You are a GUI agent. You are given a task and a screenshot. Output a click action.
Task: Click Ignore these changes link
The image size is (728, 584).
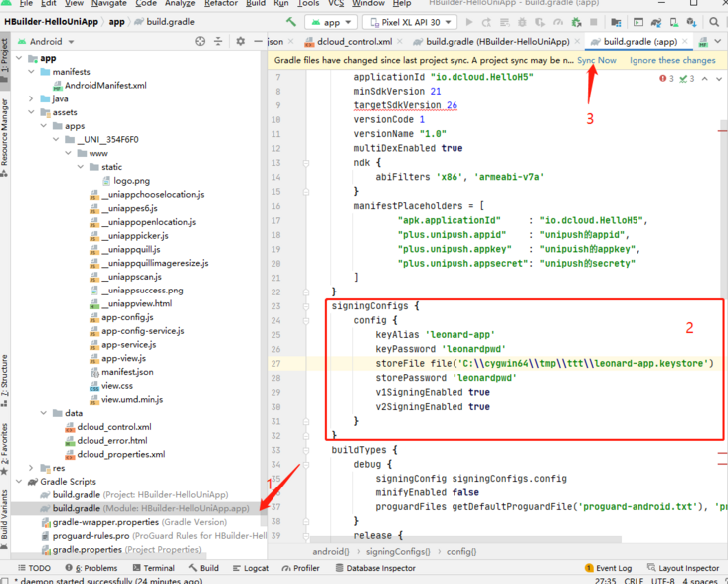pos(672,60)
